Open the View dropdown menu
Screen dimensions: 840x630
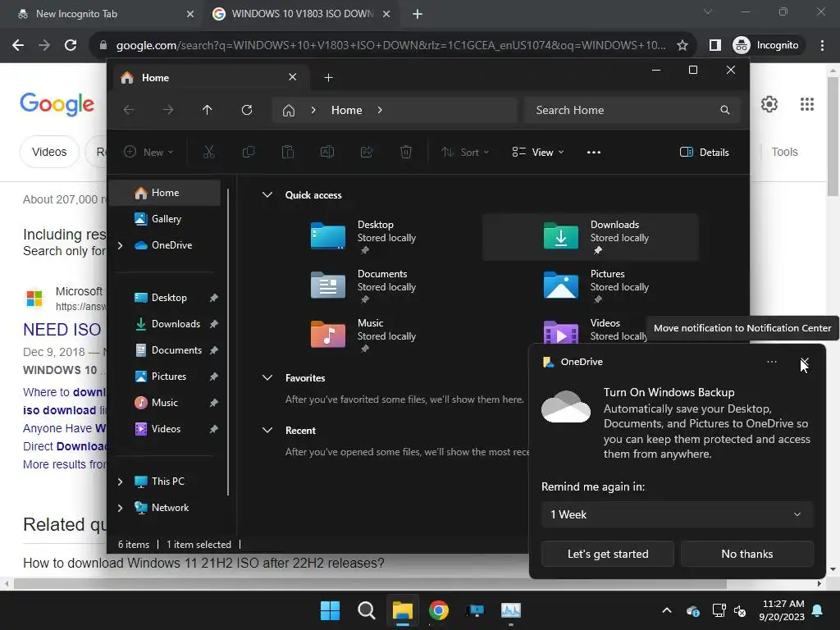(538, 152)
